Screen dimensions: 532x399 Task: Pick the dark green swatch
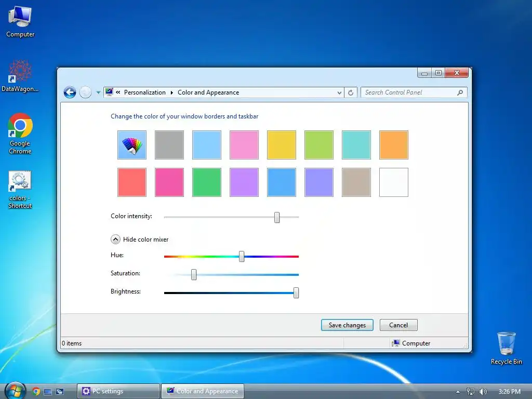coord(207,182)
